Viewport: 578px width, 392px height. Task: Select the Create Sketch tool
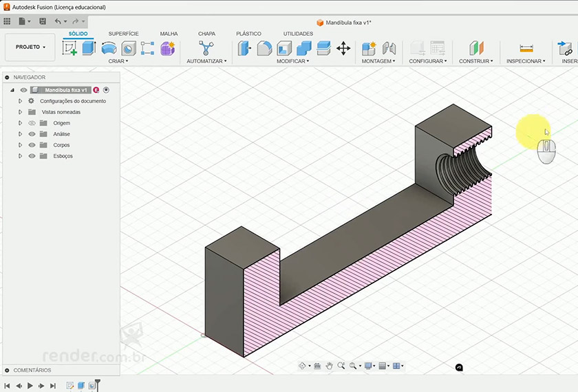[x=69, y=48]
